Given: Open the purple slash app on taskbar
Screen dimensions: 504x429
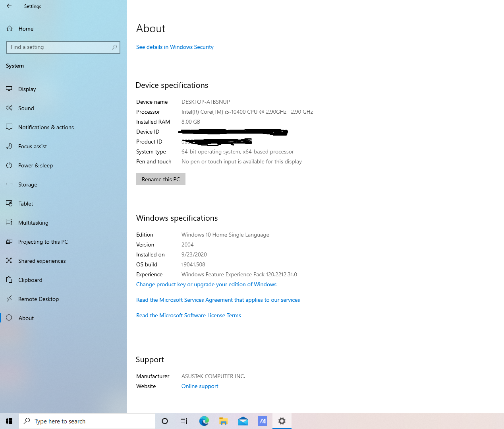Looking at the screenshot, I should pyautogui.click(x=263, y=421).
